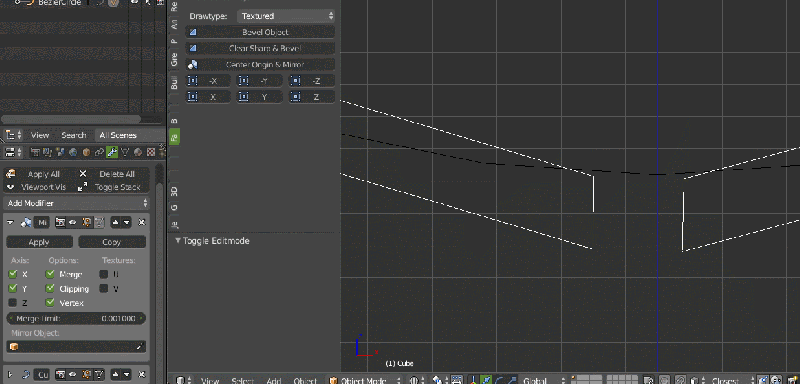
Task: Enable the 3D manipulator widget icon
Action: pyautogui.click(x=472, y=380)
